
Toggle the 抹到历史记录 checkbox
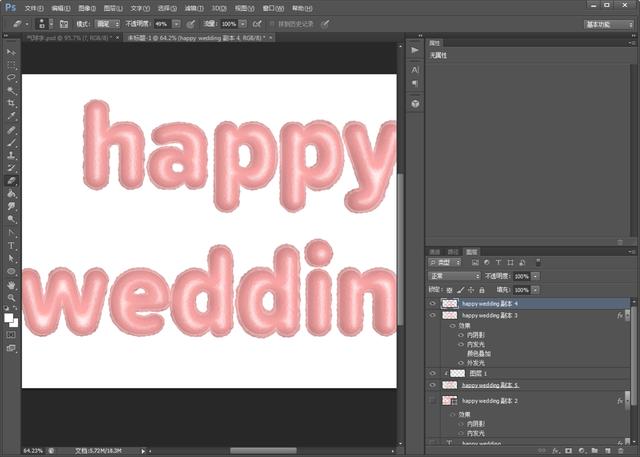(x=272, y=24)
